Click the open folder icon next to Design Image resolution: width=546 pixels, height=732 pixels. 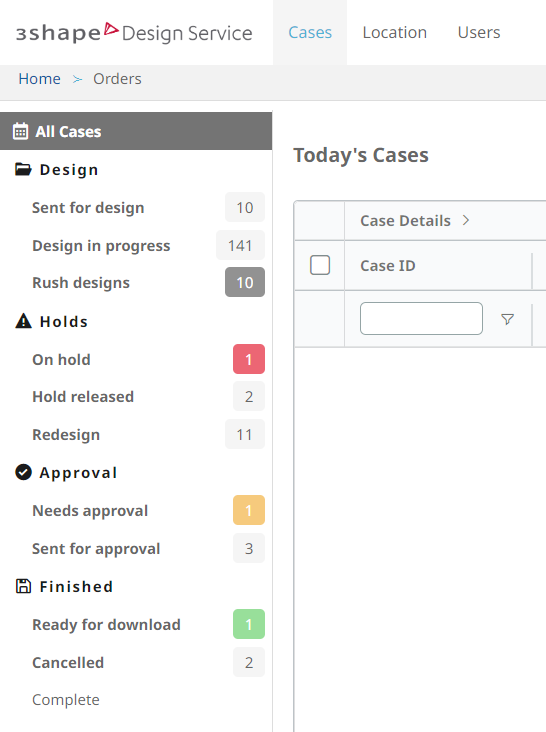pyautogui.click(x=23, y=169)
